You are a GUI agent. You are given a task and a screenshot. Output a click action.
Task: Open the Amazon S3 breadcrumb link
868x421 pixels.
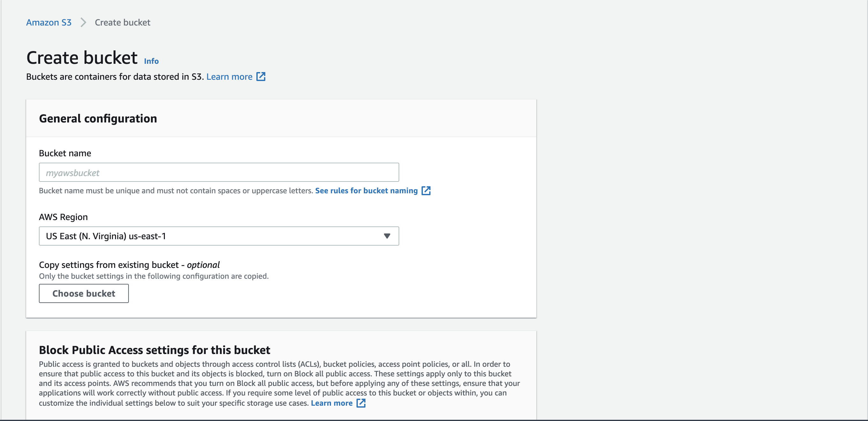(48, 22)
